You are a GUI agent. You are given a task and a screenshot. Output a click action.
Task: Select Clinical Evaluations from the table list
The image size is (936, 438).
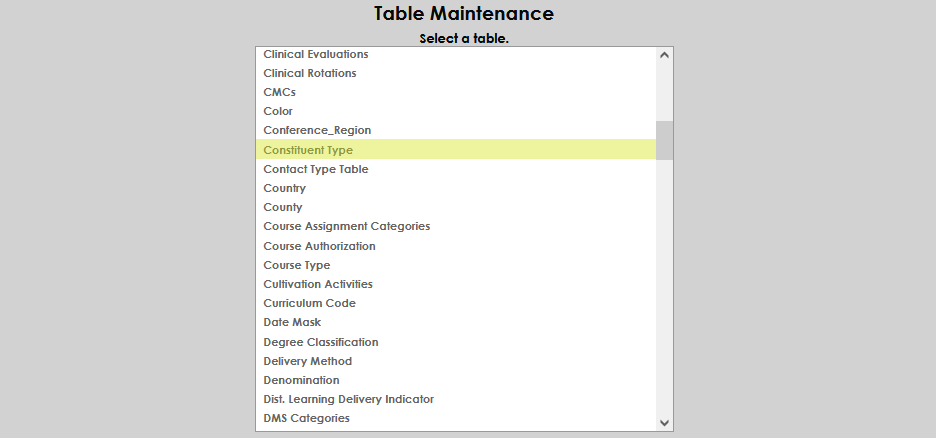[316, 54]
